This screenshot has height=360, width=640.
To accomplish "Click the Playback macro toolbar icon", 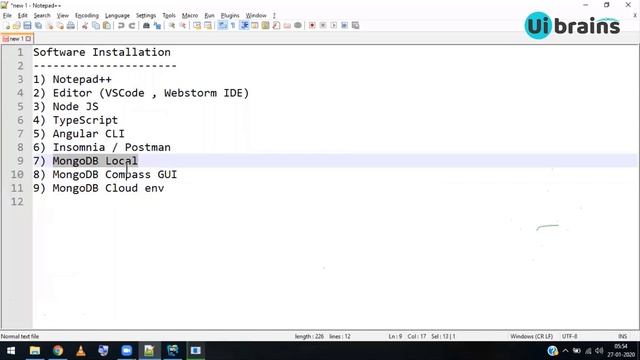I will click(x=333, y=25).
